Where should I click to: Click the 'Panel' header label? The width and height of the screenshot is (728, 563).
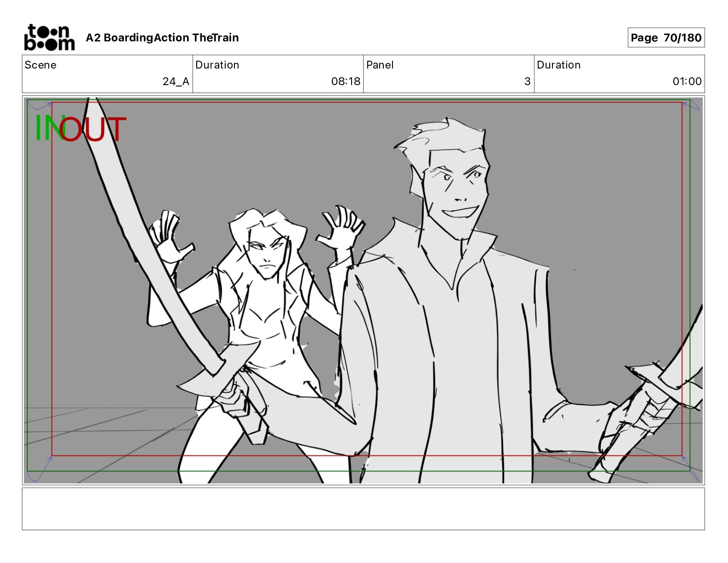click(x=380, y=65)
